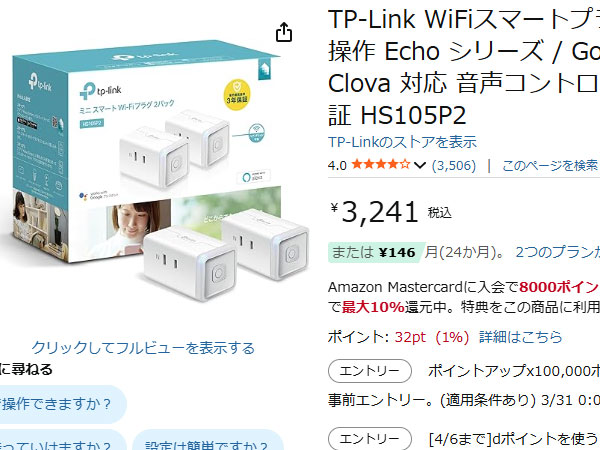Open the 3,506 customer reviews link

click(x=454, y=166)
